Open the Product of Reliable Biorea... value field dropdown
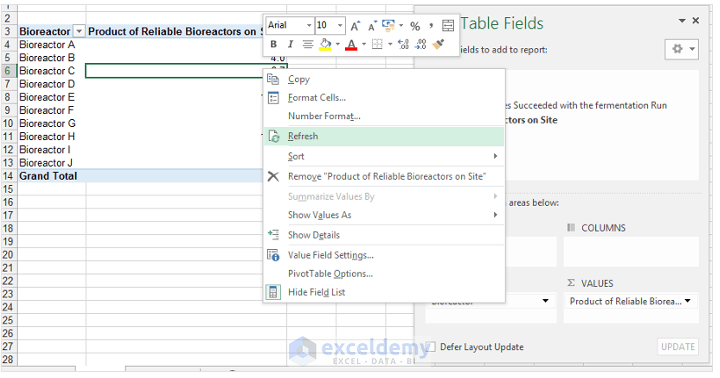The height and width of the screenshot is (378, 720). [688, 301]
